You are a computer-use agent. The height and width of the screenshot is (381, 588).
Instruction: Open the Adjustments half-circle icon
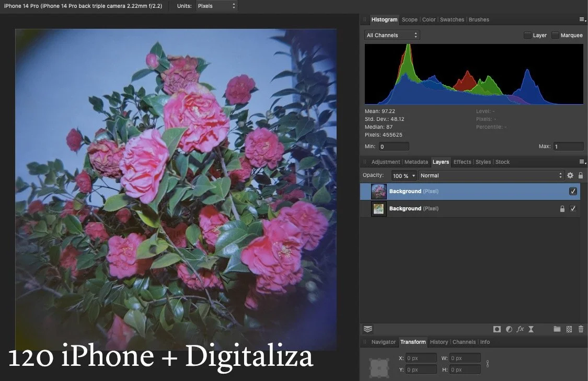[x=509, y=329]
